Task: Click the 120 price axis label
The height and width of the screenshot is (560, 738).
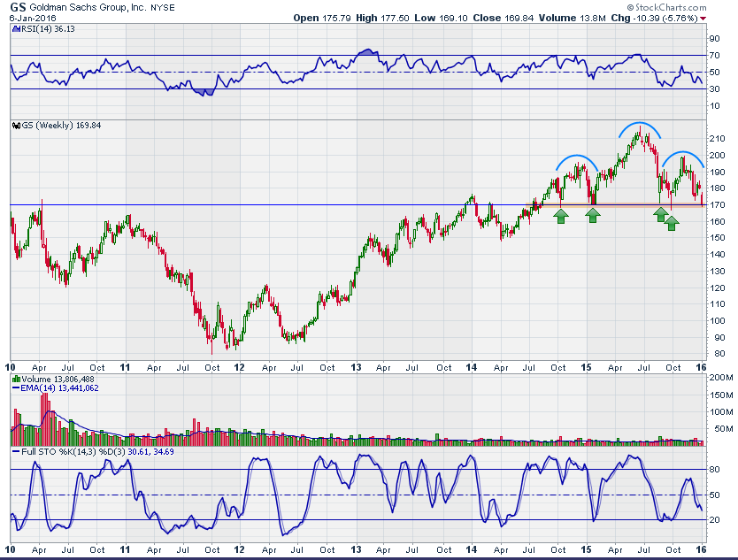Action: click(717, 288)
